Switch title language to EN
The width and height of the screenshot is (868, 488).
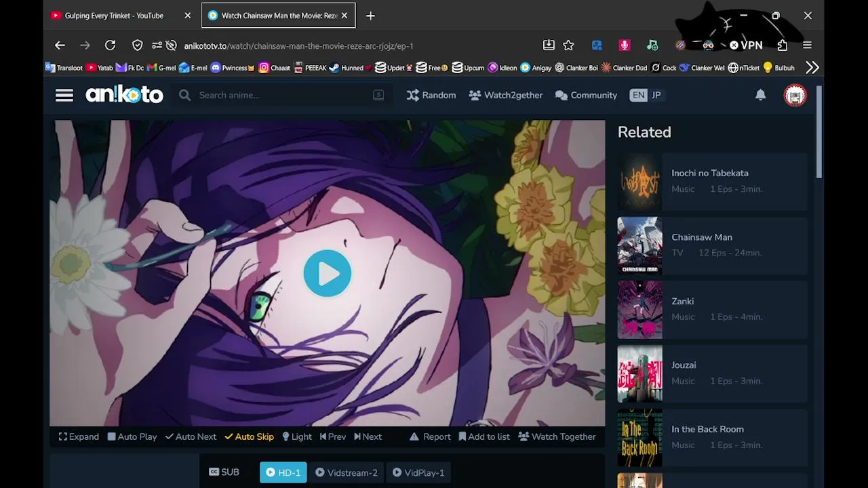(x=638, y=96)
